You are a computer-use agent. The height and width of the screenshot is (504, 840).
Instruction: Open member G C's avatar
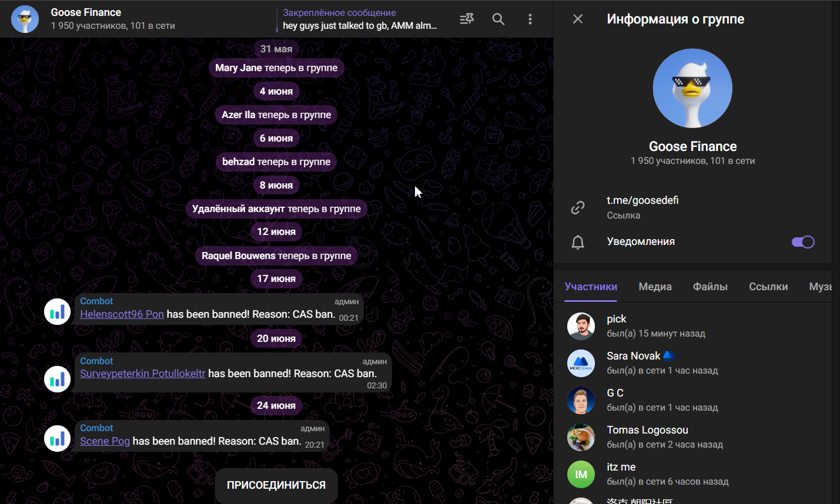(581, 400)
